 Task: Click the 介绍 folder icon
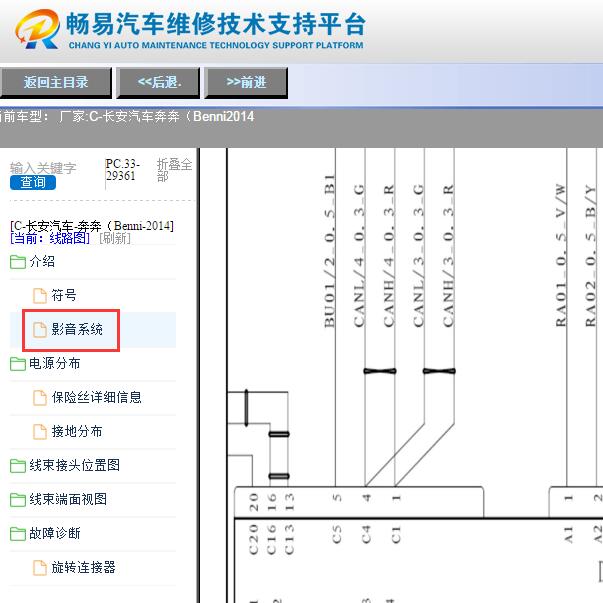coord(18,262)
